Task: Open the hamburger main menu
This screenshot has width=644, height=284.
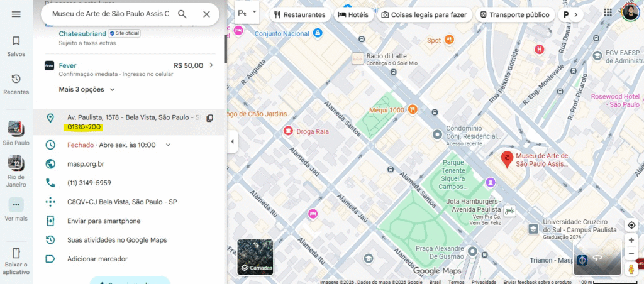Action: [x=16, y=14]
